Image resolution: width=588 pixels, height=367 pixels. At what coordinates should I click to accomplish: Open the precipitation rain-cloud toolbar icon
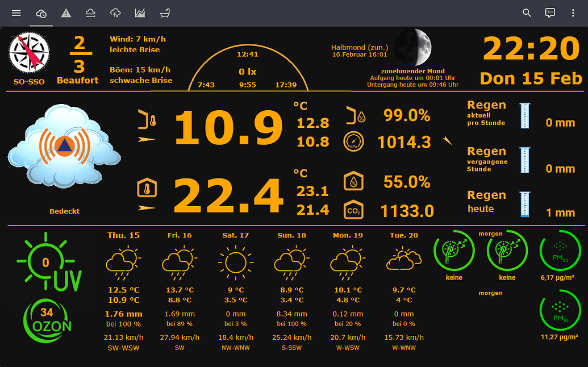point(115,12)
